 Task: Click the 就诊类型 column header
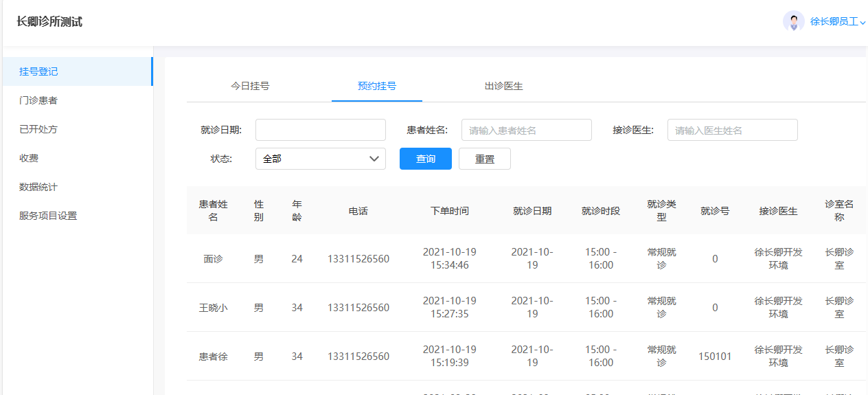[662, 210]
